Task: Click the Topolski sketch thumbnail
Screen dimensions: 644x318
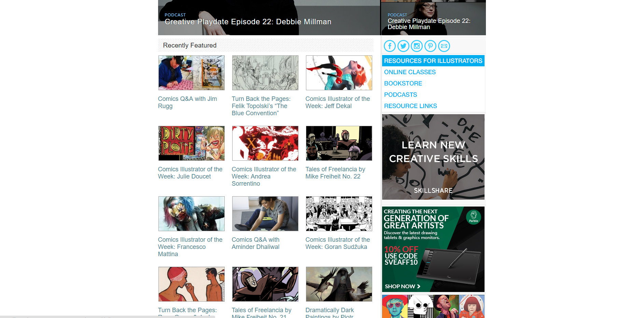Action: [265, 73]
